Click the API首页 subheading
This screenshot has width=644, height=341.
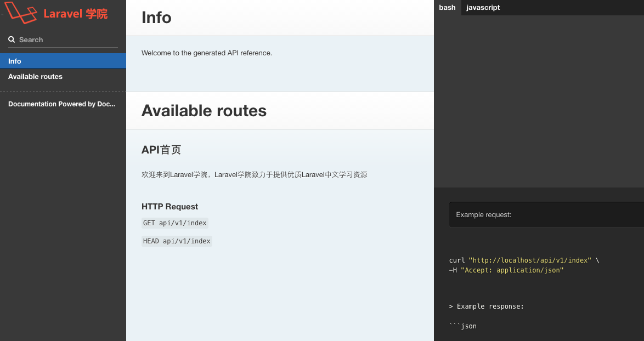click(x=161, y=150)
